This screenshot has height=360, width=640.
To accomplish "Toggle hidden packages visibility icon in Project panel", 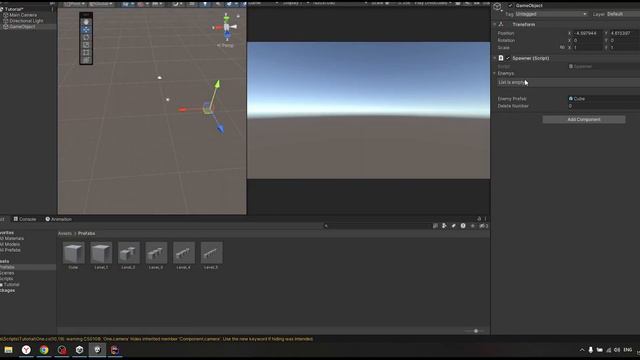I will click(x=483, y=226).
